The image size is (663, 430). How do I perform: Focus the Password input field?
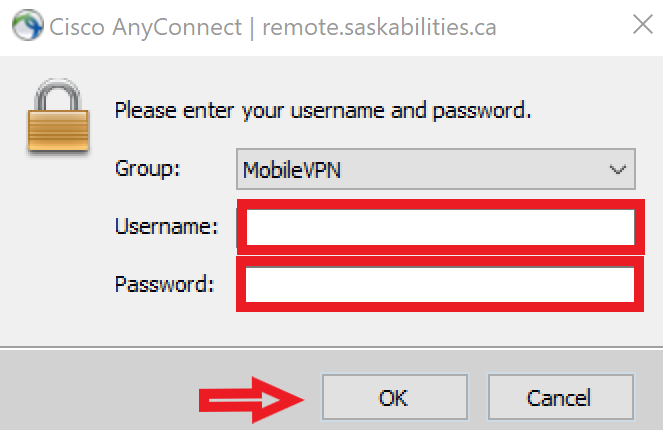(x=440, y=285)
